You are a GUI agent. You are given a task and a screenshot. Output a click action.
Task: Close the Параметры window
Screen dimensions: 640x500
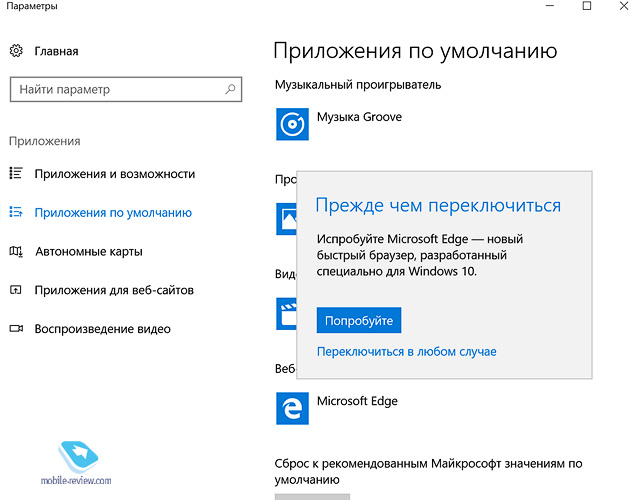(x=624, y=6)
